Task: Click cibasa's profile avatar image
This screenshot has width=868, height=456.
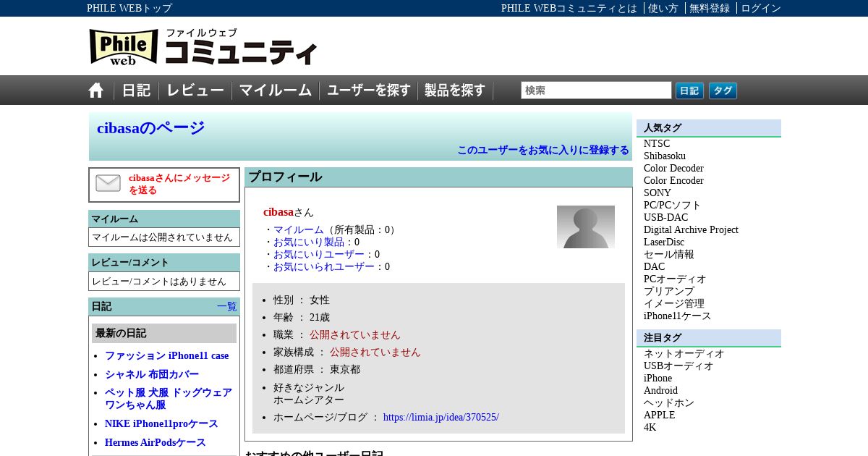Action: tap(586, 227)
